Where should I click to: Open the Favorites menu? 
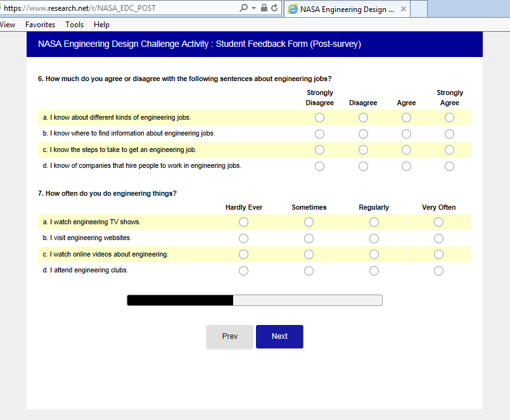point(40,25)
